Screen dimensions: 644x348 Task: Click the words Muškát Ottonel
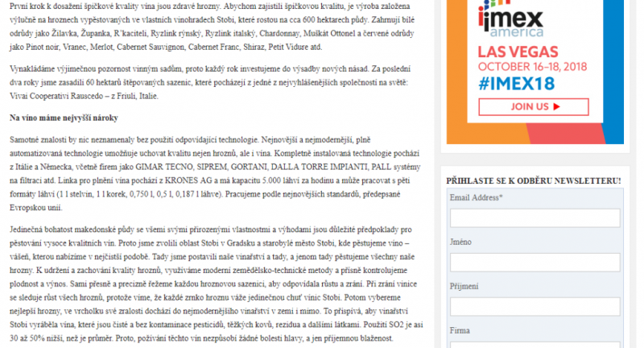329,33
